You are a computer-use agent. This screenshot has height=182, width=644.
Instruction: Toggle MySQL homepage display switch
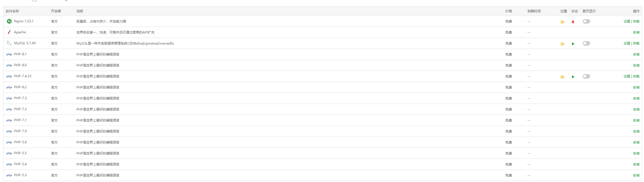coord(586,43)
